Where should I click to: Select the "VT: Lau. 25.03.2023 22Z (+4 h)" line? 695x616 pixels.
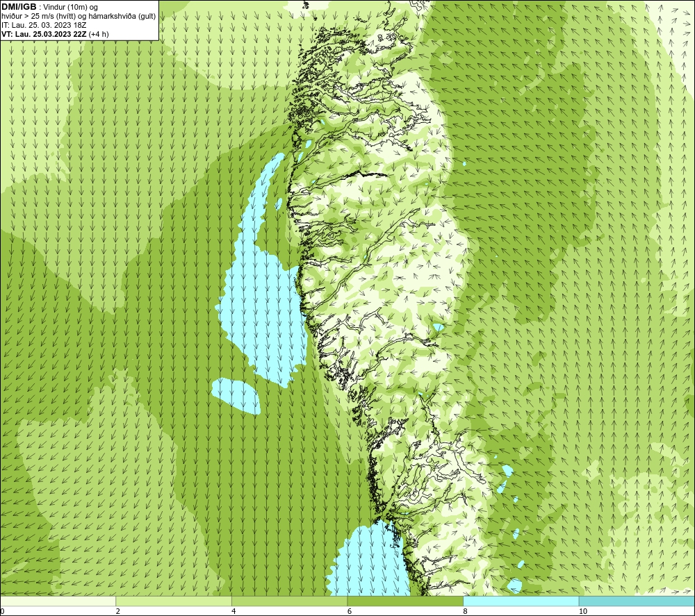coord(55,34)
